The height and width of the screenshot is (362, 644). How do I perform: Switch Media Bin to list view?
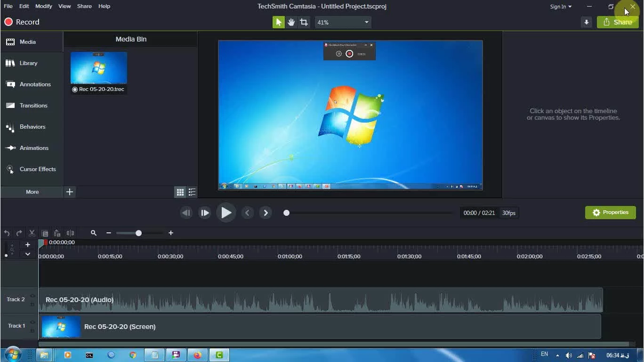tap(192, 192)
